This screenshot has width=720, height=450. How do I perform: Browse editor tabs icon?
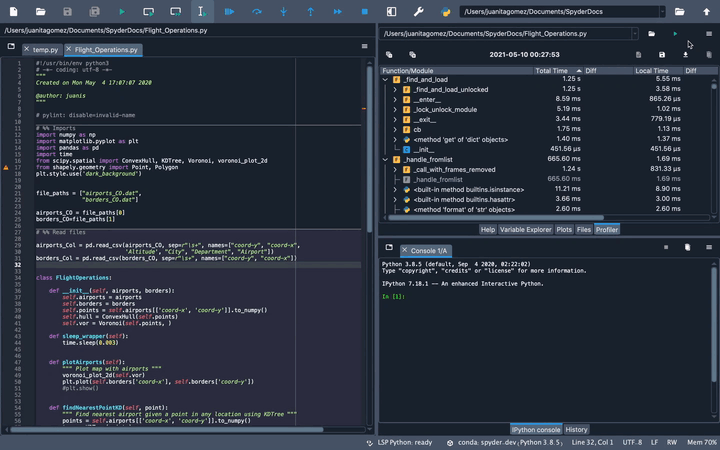point(11,46)
